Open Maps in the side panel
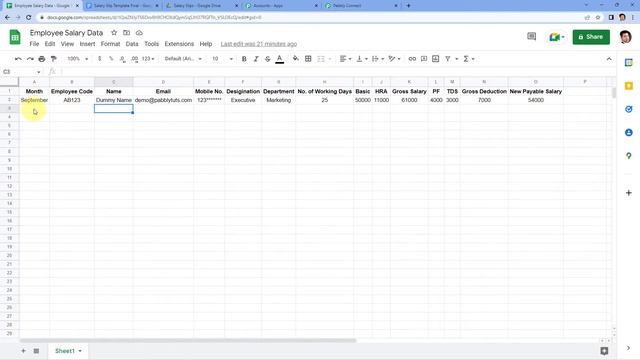This screenshot has width=640, height=360. tap(629, 156)
